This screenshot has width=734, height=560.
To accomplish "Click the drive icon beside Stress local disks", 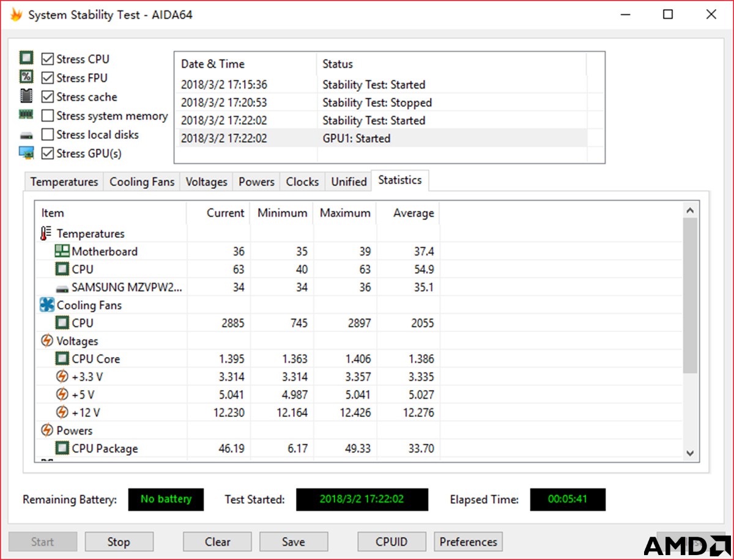I will click(x=26, y=135).
